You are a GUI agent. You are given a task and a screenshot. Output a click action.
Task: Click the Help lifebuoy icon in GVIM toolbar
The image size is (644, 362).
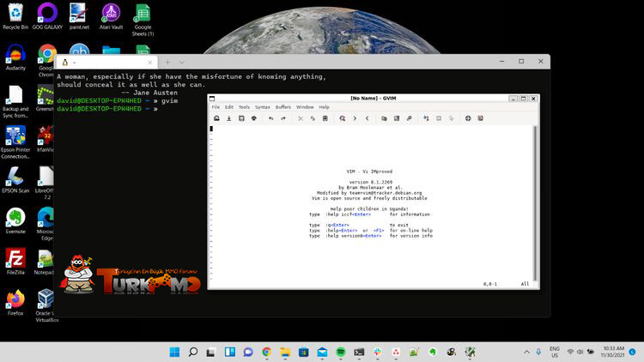(x=468, y=118)
